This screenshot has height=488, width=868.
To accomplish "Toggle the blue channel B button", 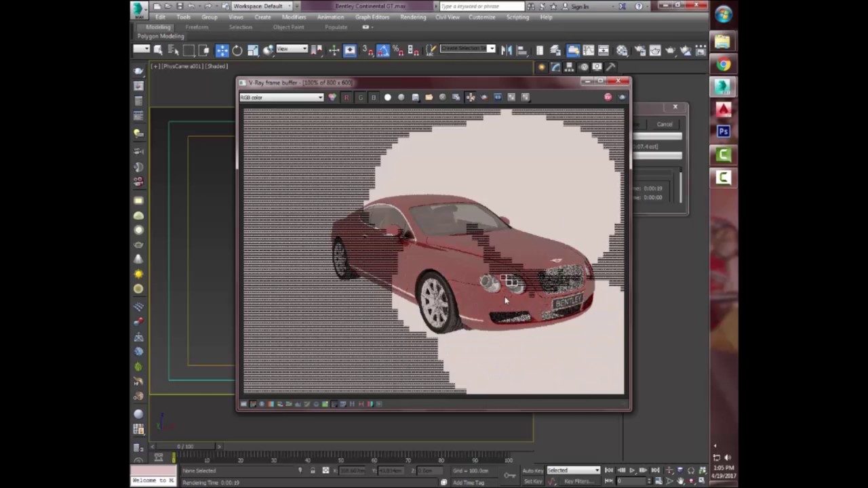I will pos(373,98).
